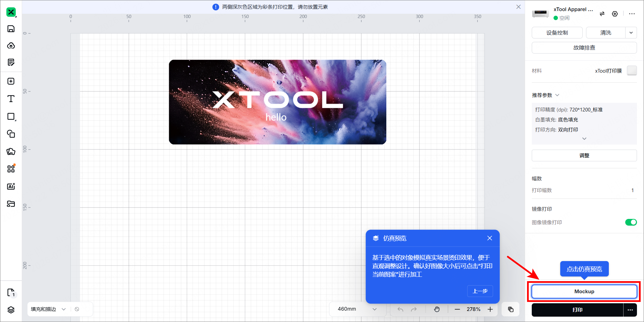644x322 pixels.
Task: Open the Layers panel icon
Action: tap(11, 310)
